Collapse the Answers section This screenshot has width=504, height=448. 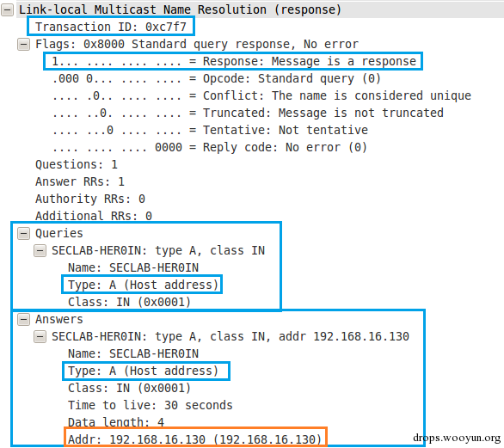point(23,320)
